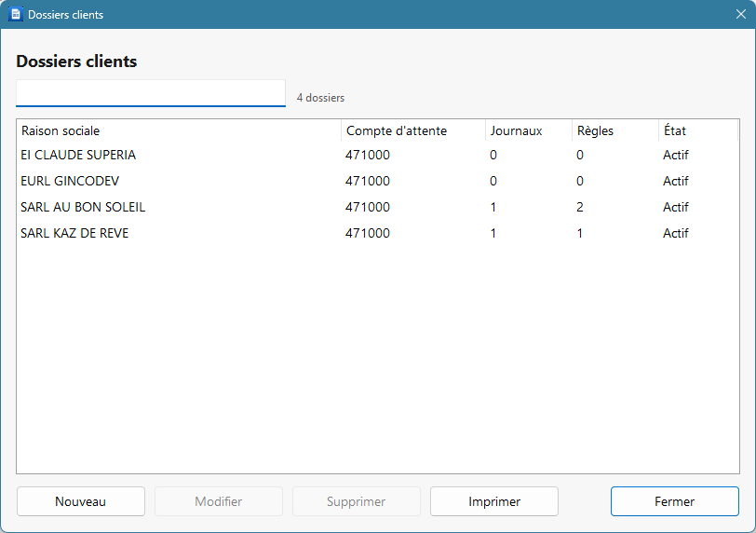The image size is (756, 533).
Task: Click Règles value 2 for SARL AU BON SOLEIL
Action: (579, 207)
